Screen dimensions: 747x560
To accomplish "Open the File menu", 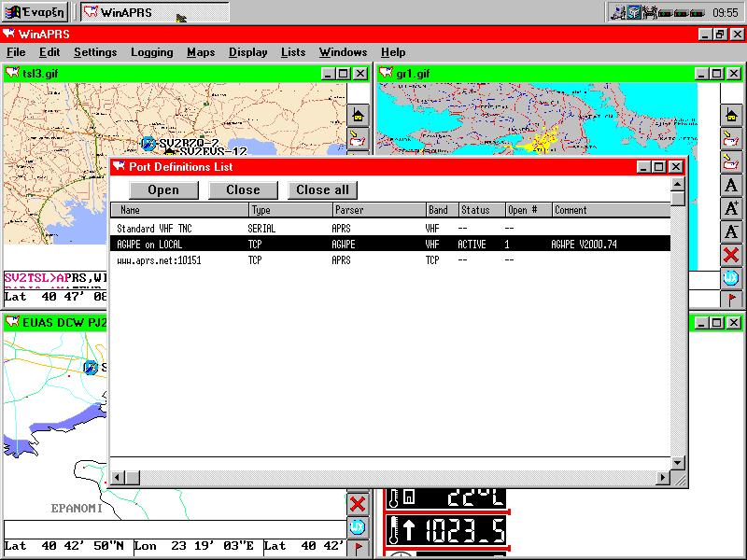I will coord(16,52).
